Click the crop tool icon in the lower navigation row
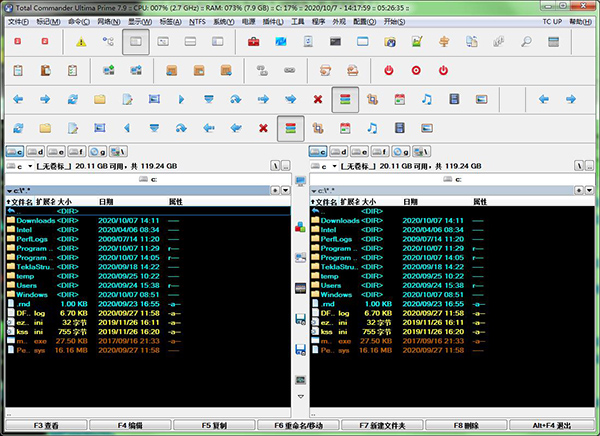This screenshot has width=600, height=436. (318, 128)
